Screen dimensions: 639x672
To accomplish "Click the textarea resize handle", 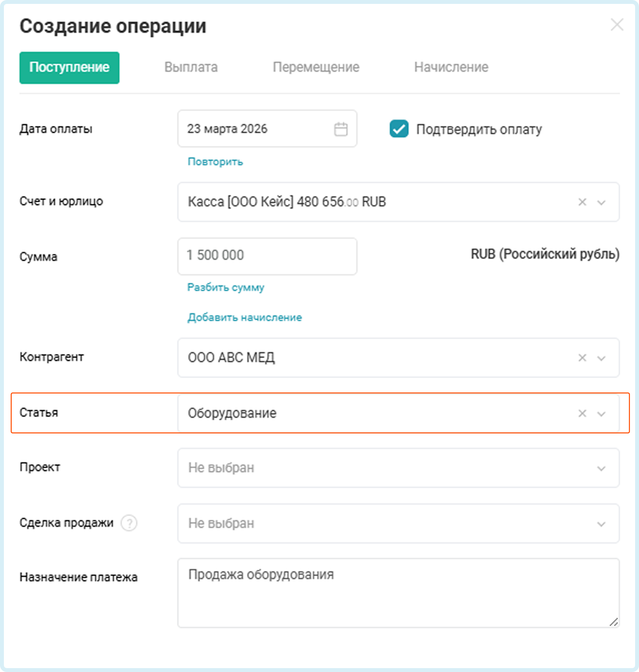I will 613,622.
